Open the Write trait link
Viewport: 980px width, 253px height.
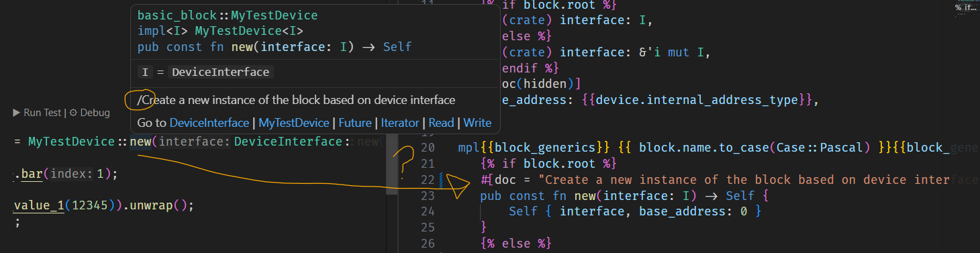coord(477,123)
